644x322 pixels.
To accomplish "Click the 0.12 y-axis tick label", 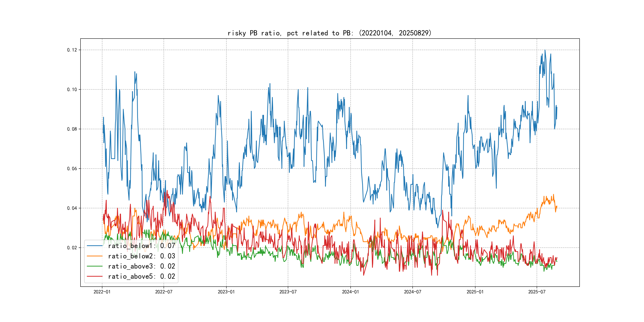I will coord(72,50).
